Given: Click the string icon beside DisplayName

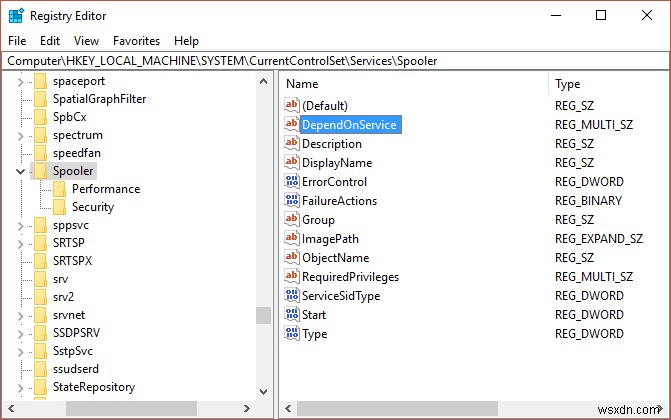Looking at the screenshot, I should (292, 162).
